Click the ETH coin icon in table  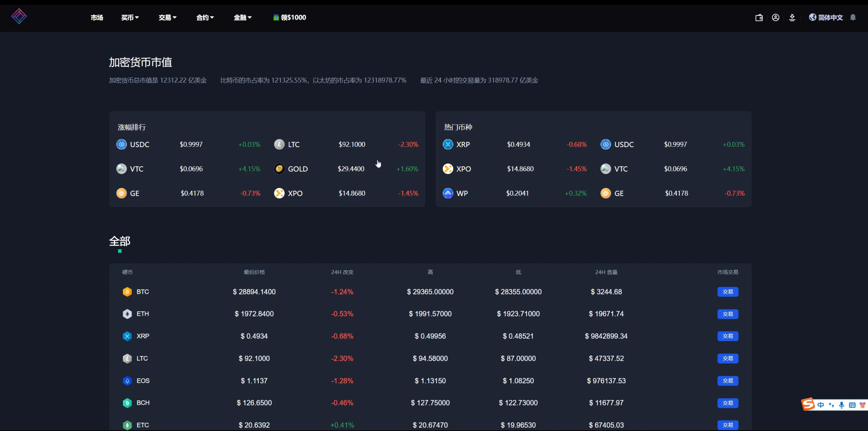point(127,314)
